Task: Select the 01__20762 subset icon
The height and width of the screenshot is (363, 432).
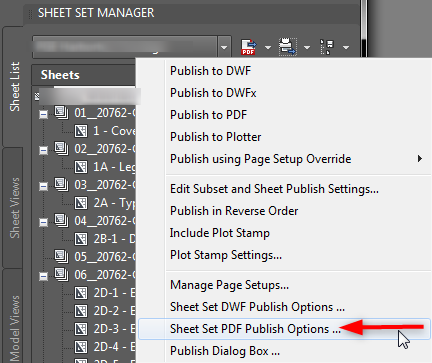Action: point(61,113)
